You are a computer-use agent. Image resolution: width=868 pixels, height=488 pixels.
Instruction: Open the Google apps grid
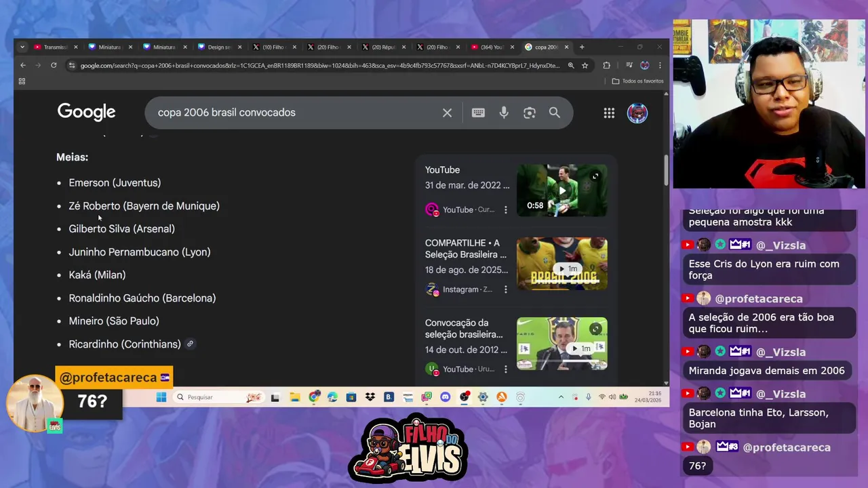(609, 113)
